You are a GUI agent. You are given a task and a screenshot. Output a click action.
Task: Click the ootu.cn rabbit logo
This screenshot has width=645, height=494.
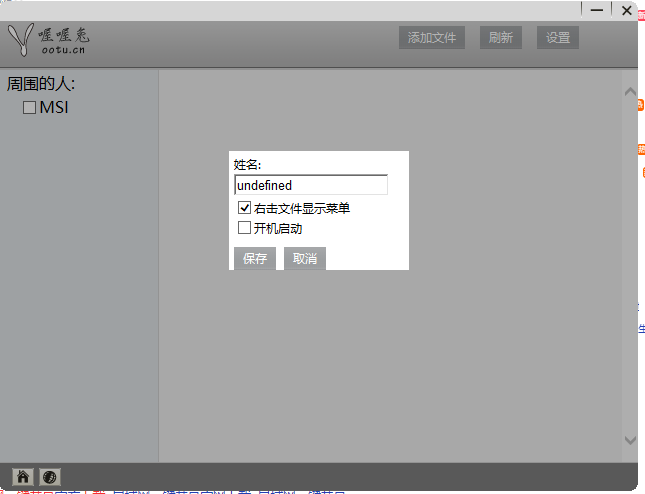[x=48, y=41]
